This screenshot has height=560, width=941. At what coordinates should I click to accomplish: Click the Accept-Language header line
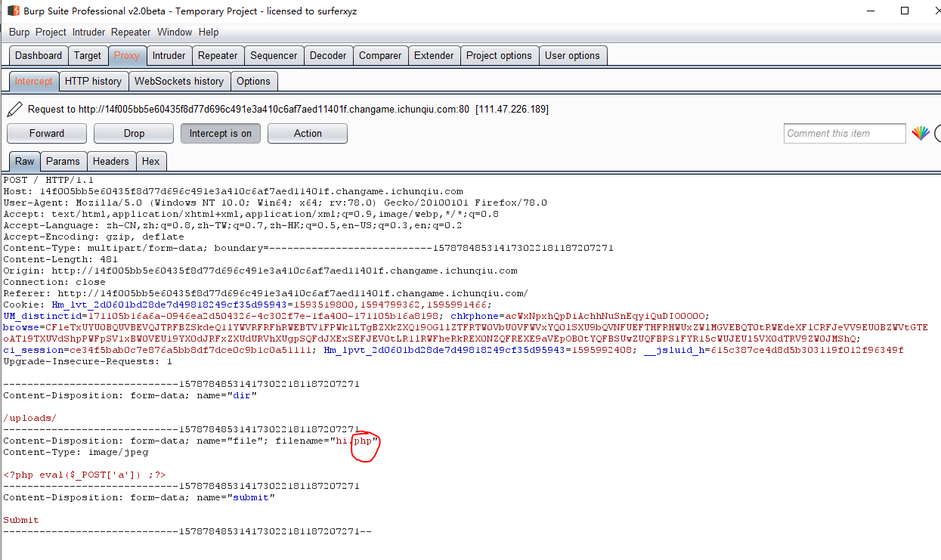click(x=233, y=225)
